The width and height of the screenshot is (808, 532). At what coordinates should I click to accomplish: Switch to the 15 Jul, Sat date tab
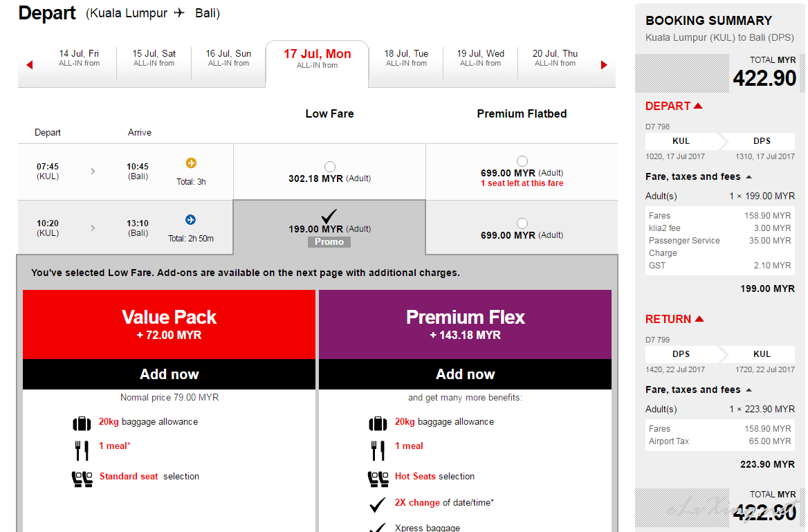pyautogui.click(x=154, y=57)
